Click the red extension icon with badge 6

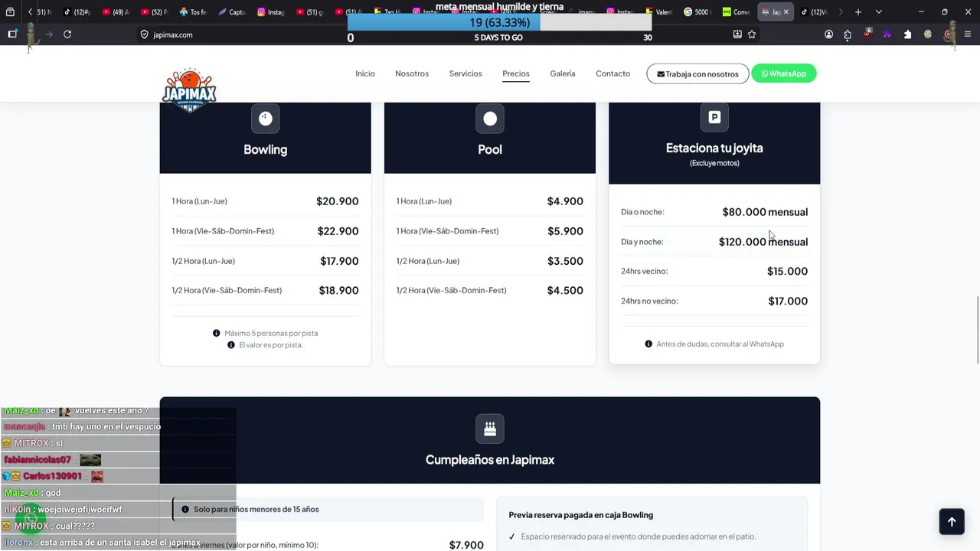click(867, 34)
